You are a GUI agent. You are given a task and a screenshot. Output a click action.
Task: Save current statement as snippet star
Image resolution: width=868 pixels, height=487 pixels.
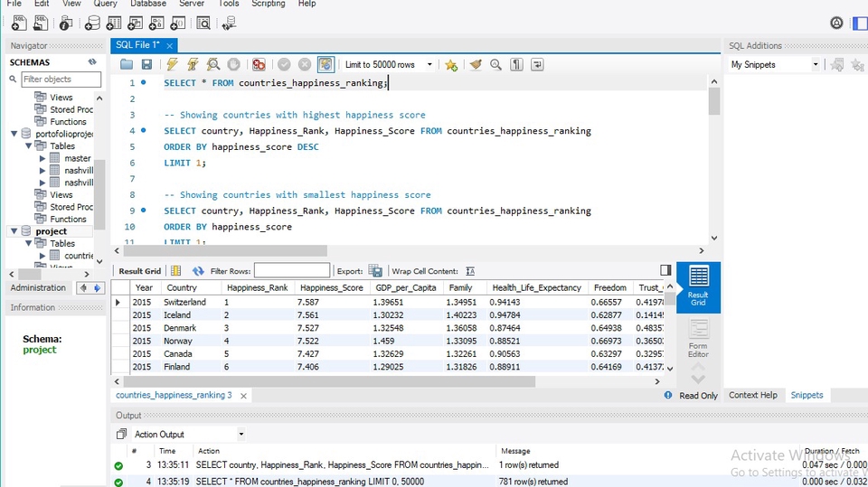[x=451, y=65]
